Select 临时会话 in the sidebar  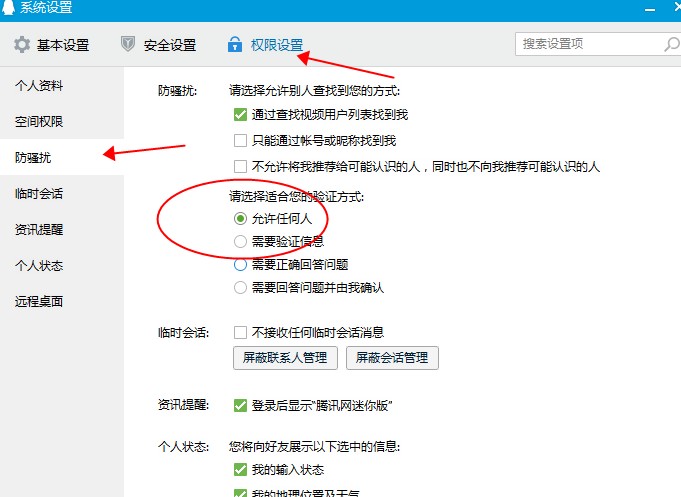39,193
